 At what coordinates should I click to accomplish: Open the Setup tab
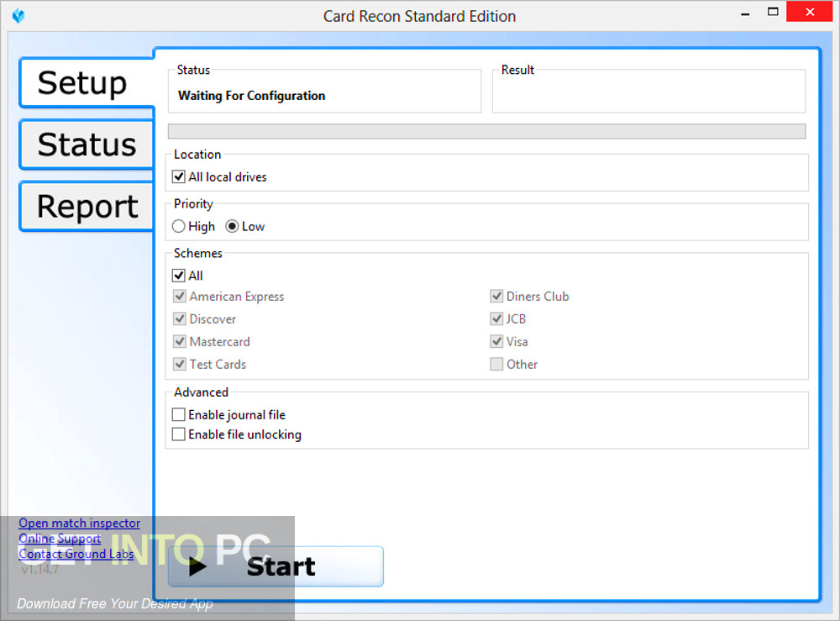click(x=87, y=83)
